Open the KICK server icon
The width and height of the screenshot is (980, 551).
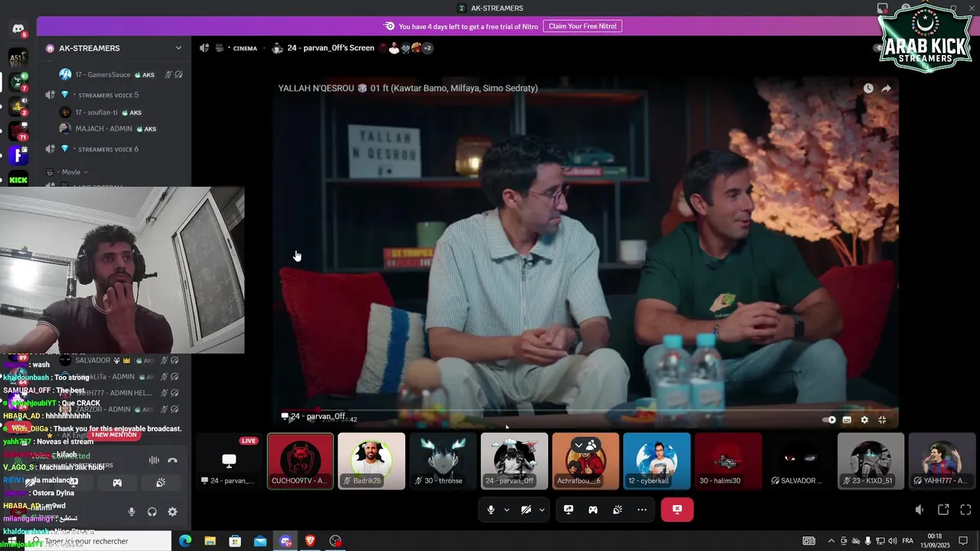18,180
